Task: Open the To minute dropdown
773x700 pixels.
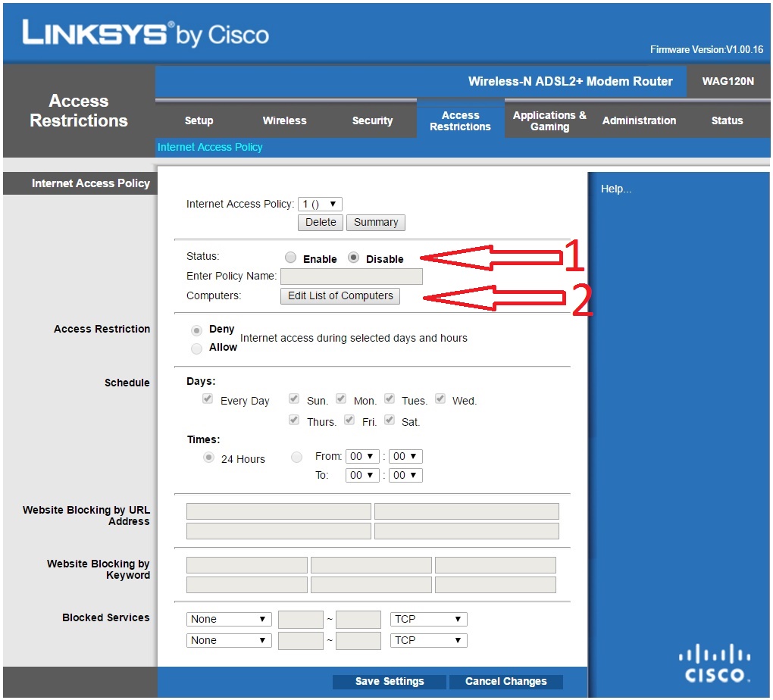Action: [405, 475]
